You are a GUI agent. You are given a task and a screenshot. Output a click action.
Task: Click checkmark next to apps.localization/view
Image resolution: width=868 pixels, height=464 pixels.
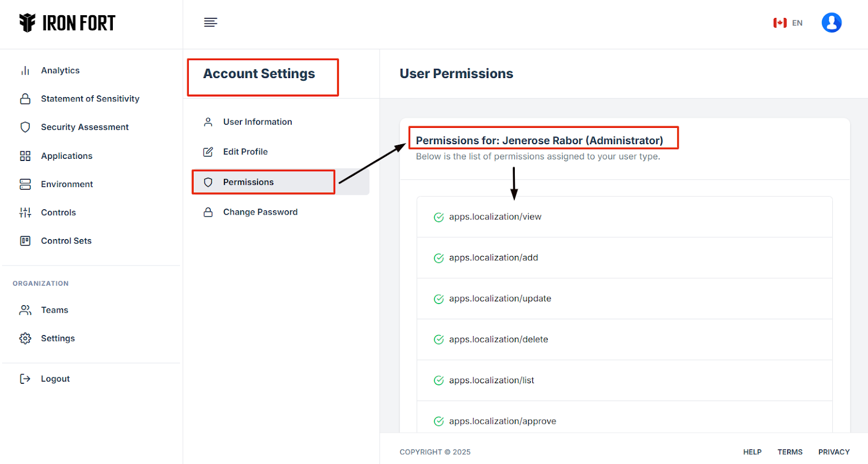[439, 217]
